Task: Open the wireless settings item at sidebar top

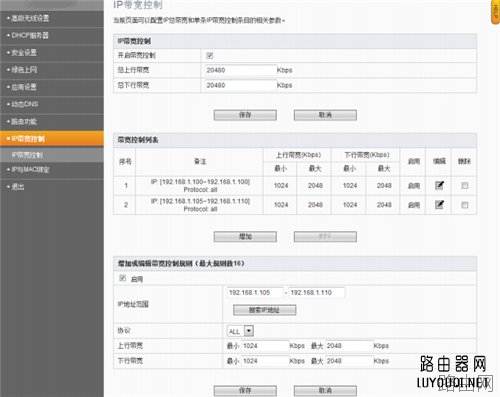Action: coord(30,18)
